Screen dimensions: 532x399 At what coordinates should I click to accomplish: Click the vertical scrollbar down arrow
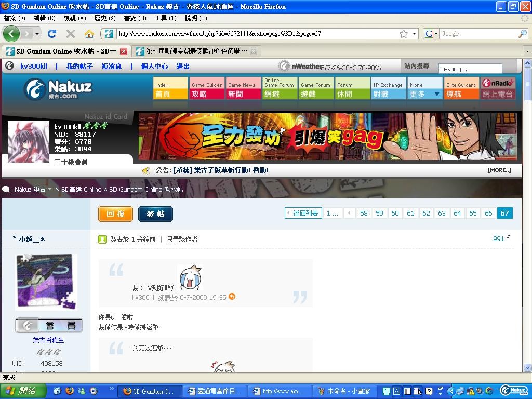527,367
